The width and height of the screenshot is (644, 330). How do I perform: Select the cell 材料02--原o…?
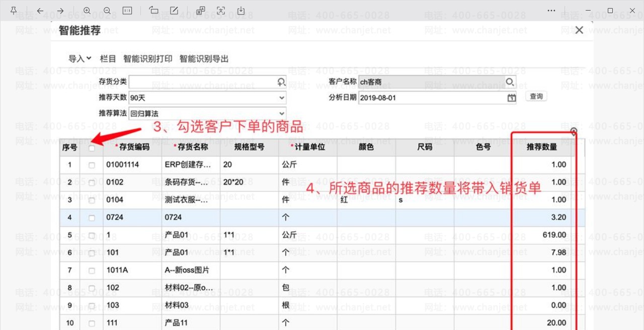point(191,288)
